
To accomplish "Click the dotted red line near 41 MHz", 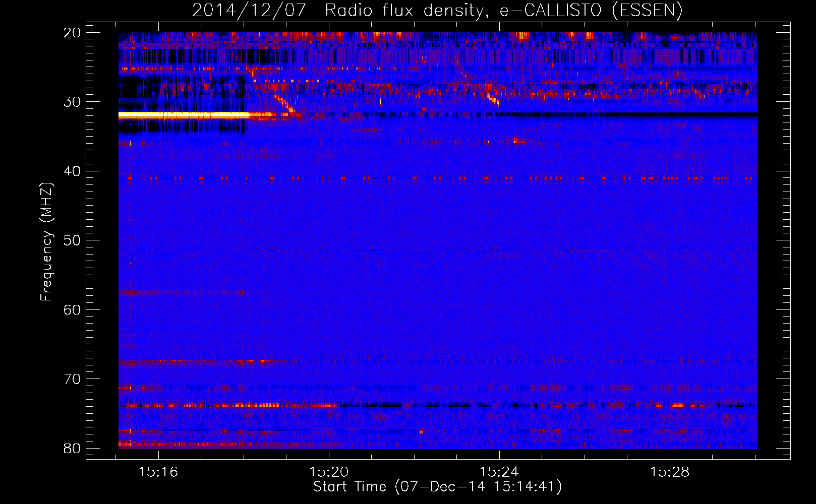I will [437, 178].
